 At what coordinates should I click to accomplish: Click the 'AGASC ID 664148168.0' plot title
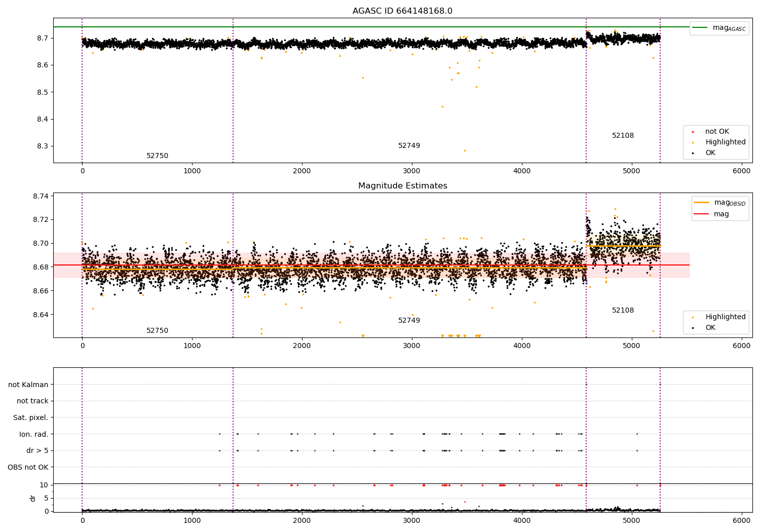(x=402, y=11)
